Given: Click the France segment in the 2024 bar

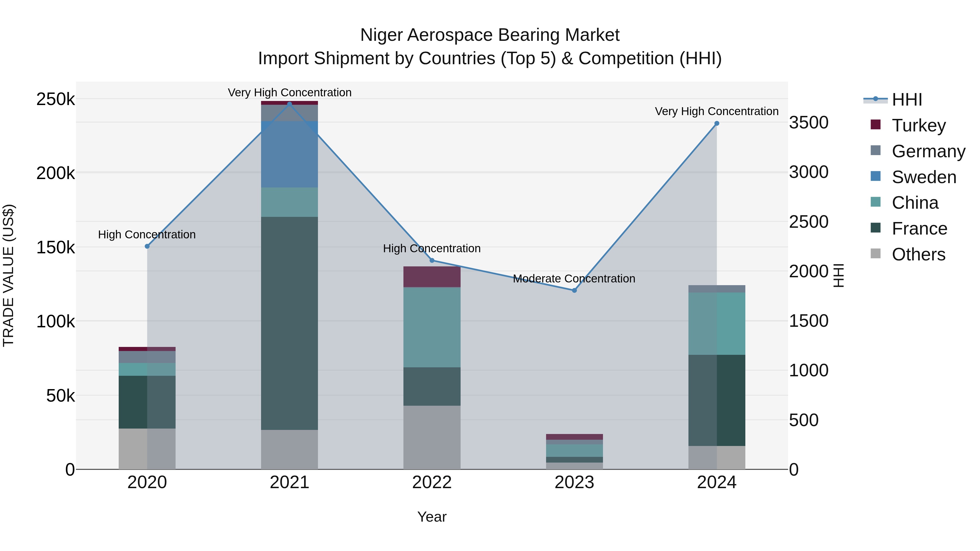Looking at the screenshot, I should (x=717, y=401).
